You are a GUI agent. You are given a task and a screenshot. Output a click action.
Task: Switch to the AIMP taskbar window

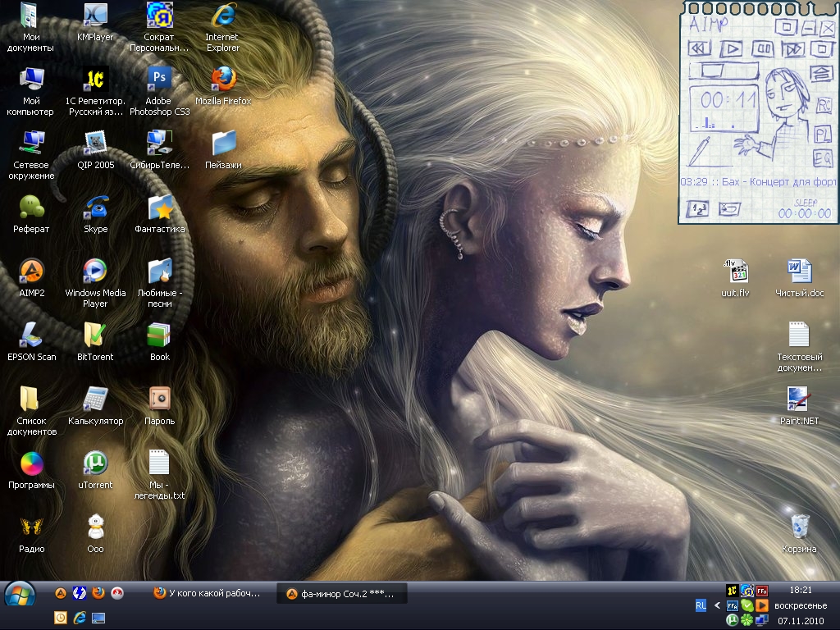[x=340, y=594]
